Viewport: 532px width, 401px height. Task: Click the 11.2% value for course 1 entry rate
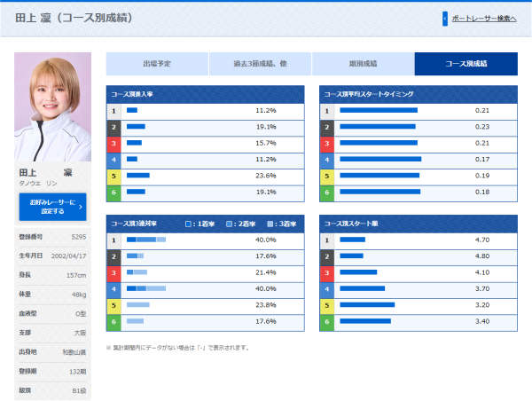pos(266,111)
